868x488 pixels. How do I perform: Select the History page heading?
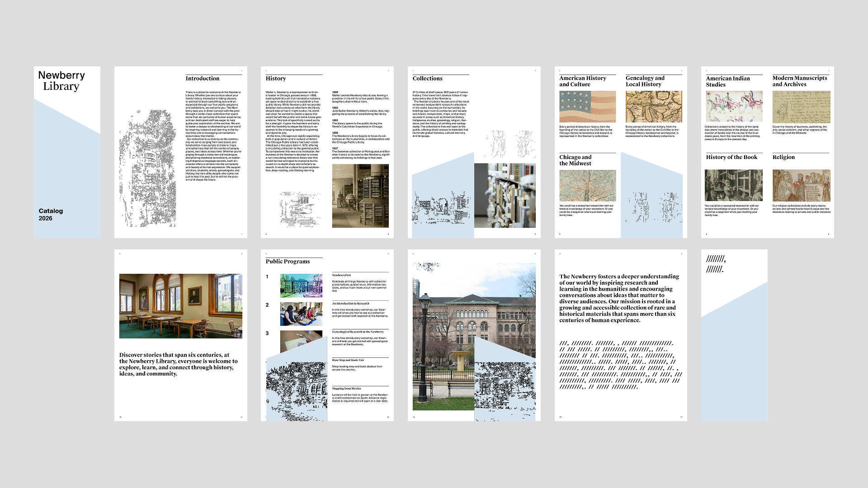pos(275,79)
